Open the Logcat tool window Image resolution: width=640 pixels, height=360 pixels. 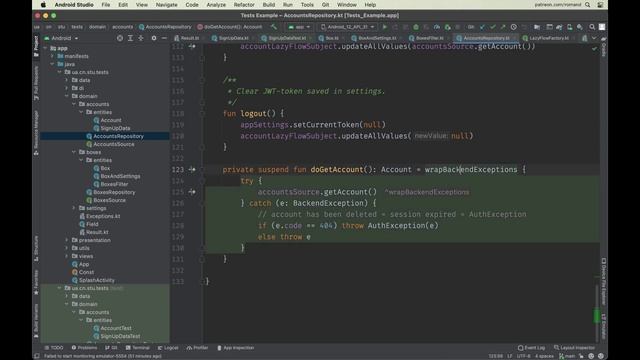168,348
